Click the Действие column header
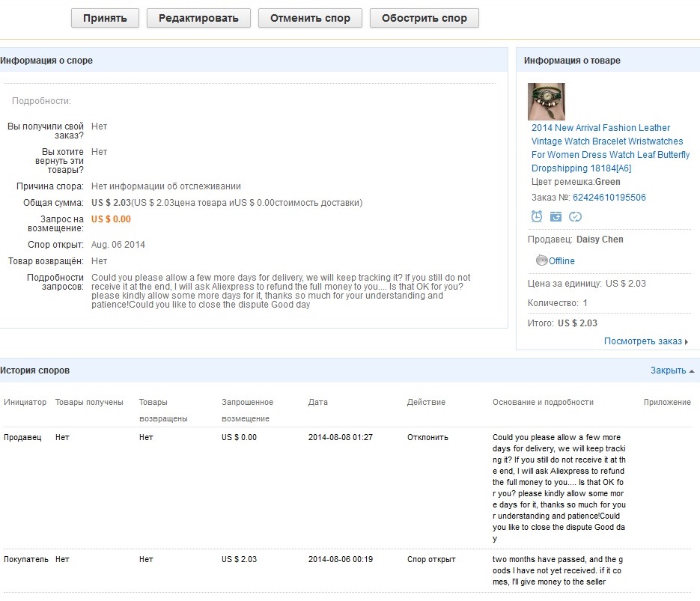This screenshot has width=700, height=601. [426, 402]
